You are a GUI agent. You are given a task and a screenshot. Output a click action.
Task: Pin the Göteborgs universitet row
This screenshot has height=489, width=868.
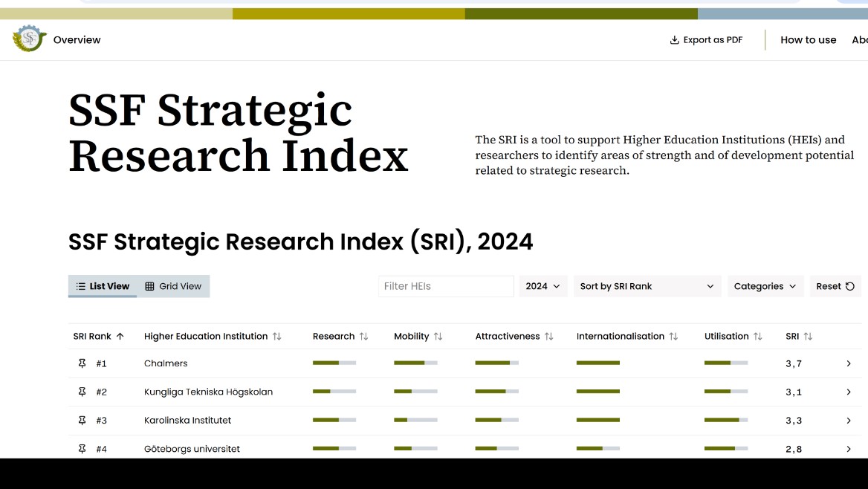point(82,449)
